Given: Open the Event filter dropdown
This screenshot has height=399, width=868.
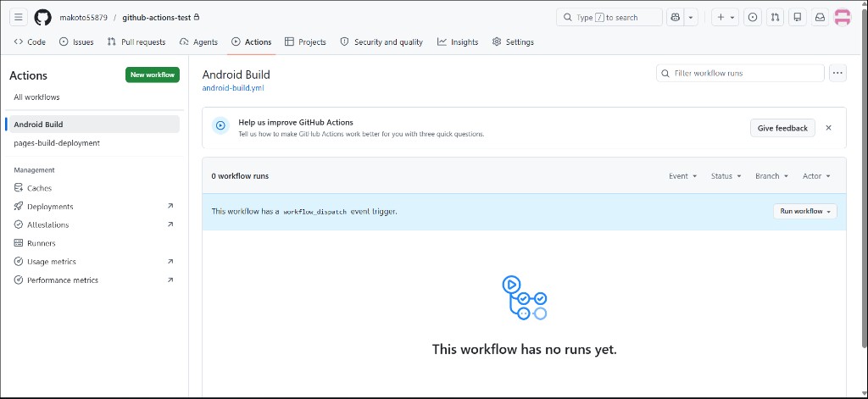Looking at the screenshot, I should point(682,176).
